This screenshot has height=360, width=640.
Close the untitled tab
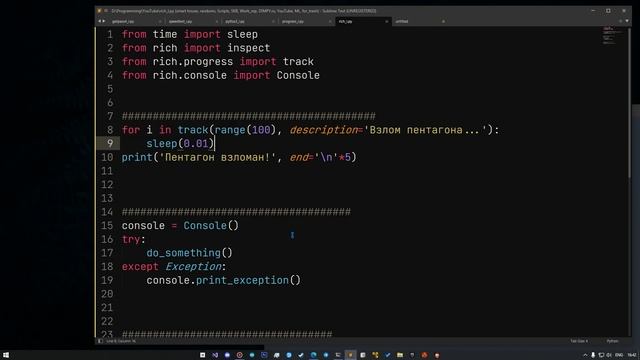click(443, 21)
